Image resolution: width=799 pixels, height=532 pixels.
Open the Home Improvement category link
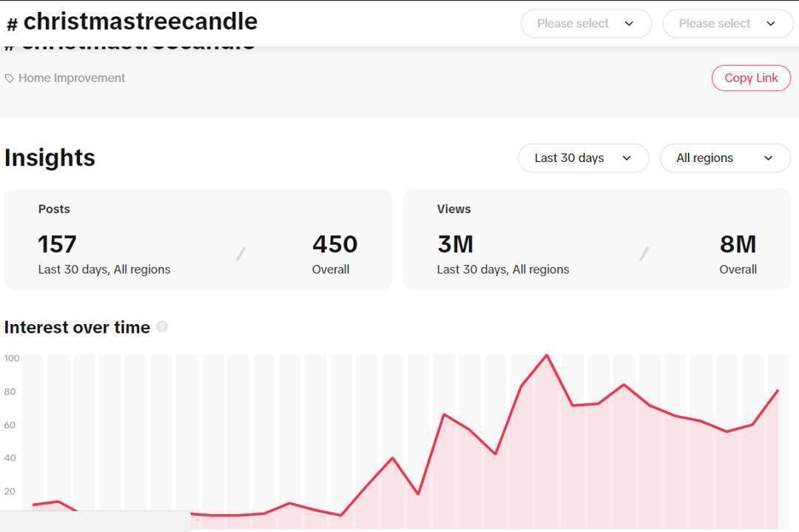pyautogui.click(x=71, y=78)
